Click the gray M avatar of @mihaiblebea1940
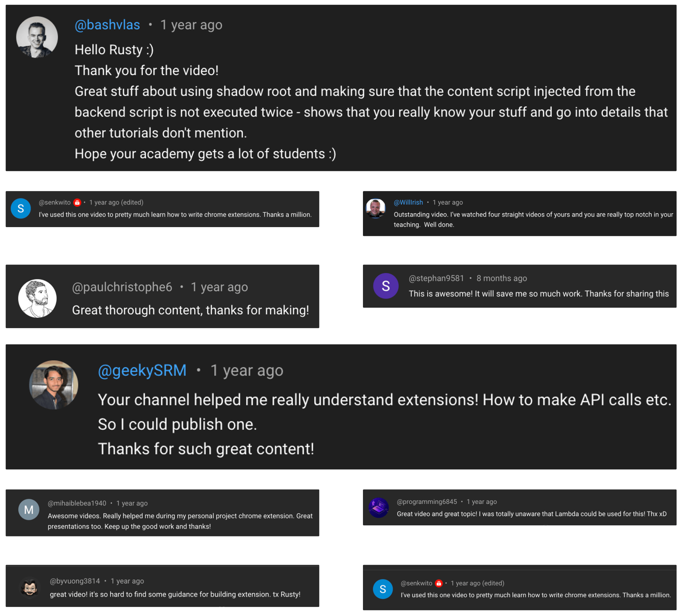685x616 pixels. (x=29, y=509)
